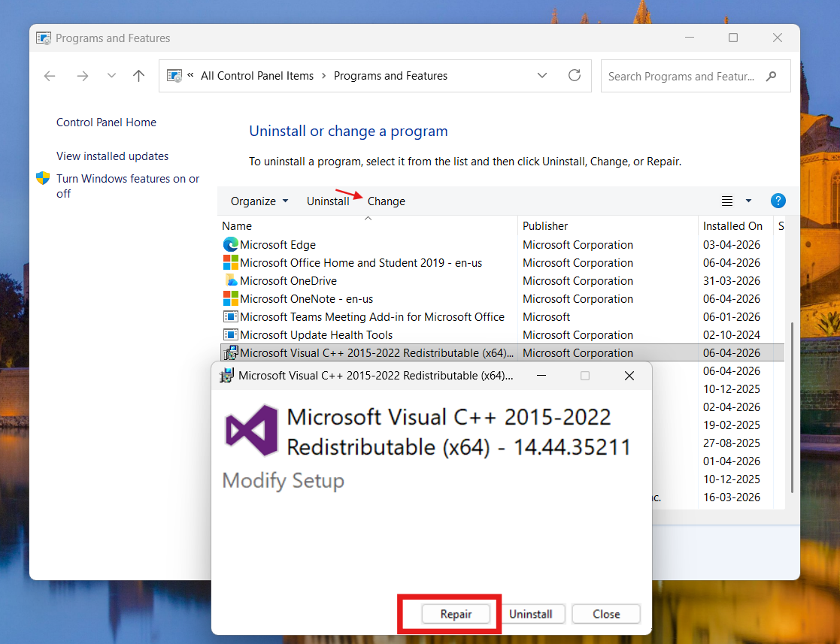Click the Microsoft OneNote icon
840x644 pixels.
[231, 298]
